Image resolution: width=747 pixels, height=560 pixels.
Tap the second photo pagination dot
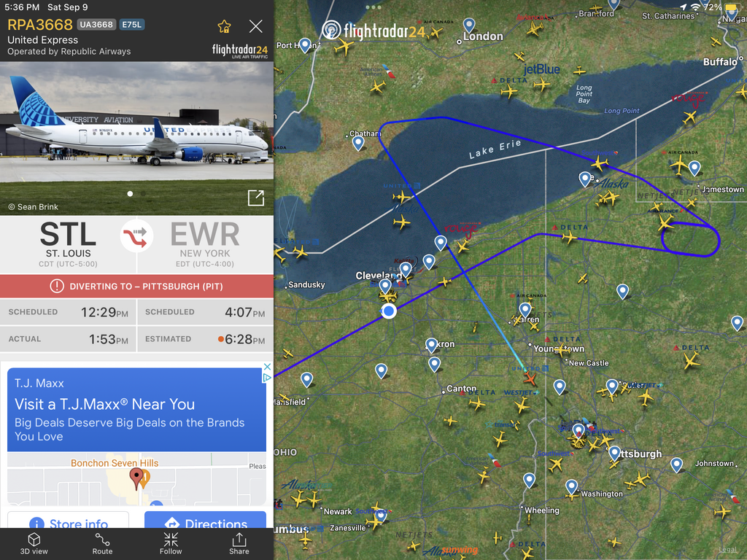click(x=143, y=194)
